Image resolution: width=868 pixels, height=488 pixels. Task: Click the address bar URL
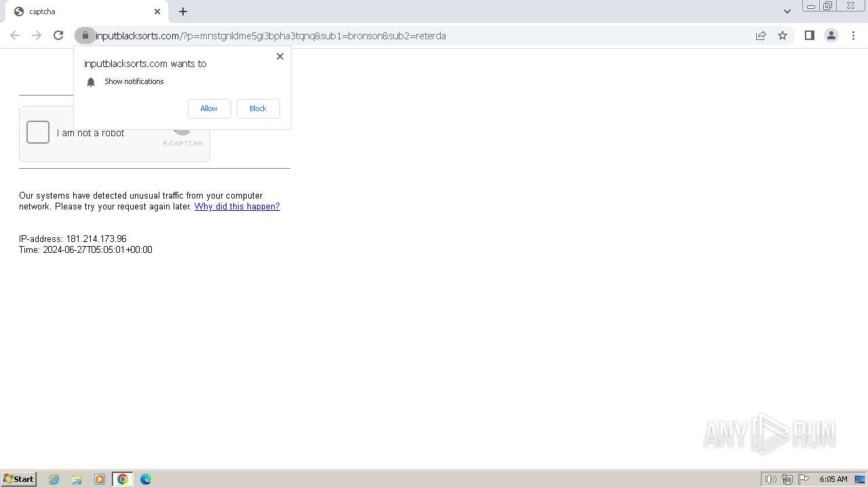point(271,36)
